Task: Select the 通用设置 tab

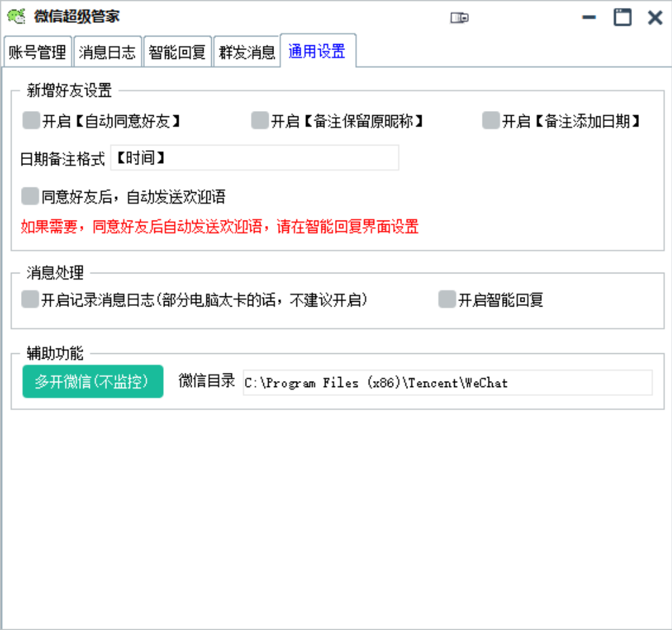Action: 317,51
